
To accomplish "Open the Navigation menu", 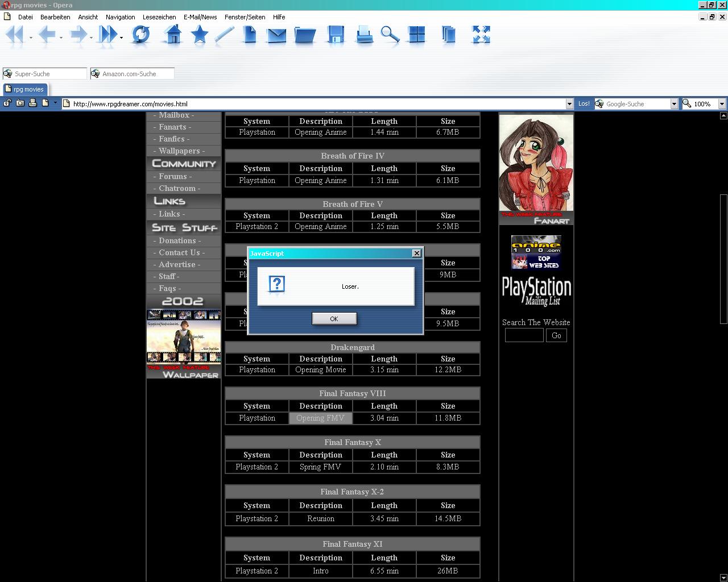I will [121, 17].
